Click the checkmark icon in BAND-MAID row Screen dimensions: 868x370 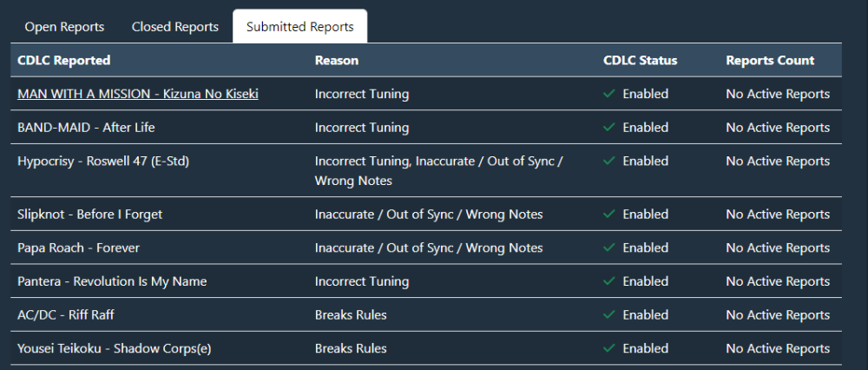609,128
